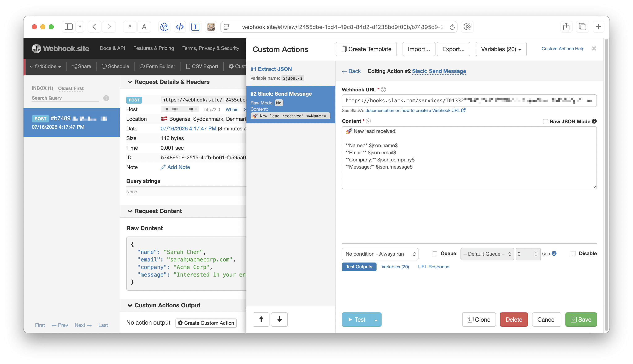Open Features & Pricing page
Screen dimensions: 633x364
click(x=154, y=48)
